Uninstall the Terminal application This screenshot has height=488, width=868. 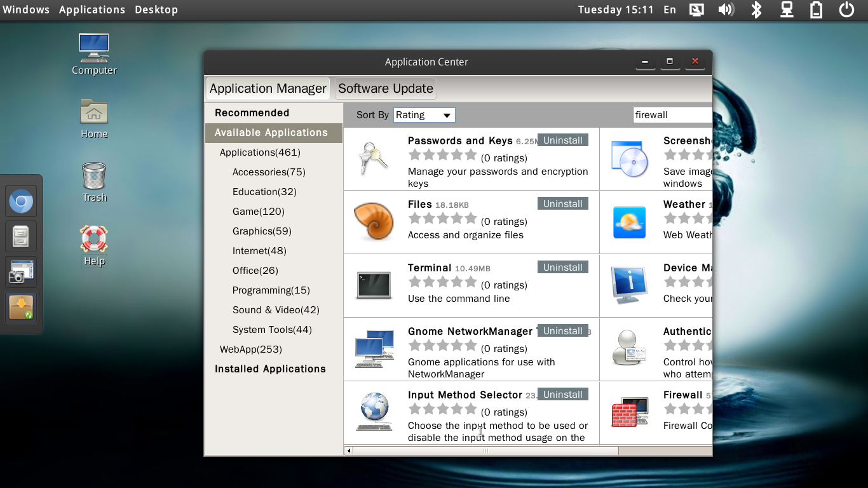(562, 267)
